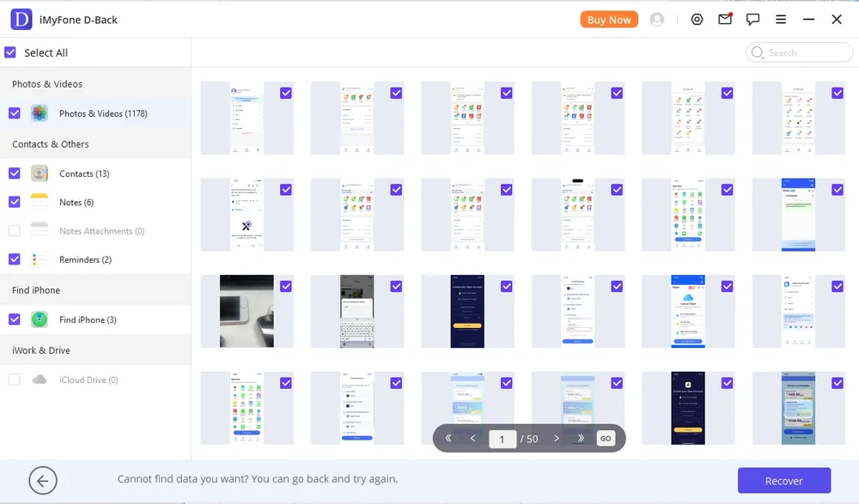Uncheck the Notes (6) checkbox
This screenshot has height=504, width=859.
(x=15, y=202)
